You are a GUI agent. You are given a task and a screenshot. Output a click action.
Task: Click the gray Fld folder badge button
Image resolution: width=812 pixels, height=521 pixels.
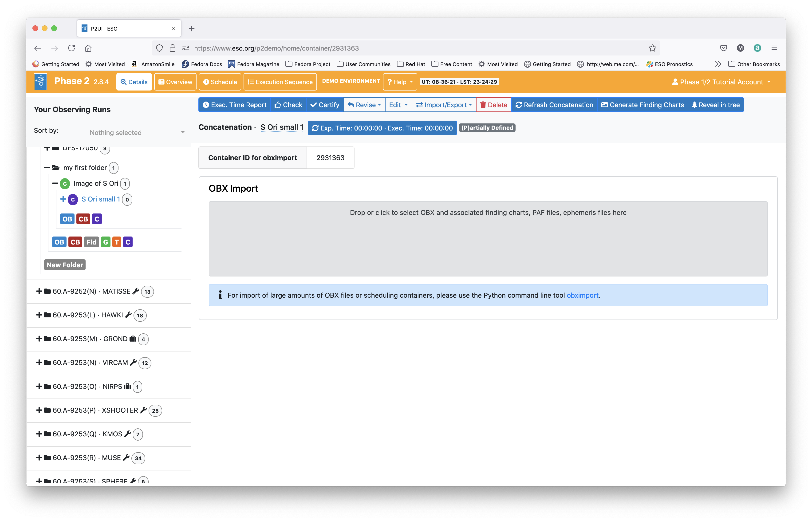pos(91,242)
